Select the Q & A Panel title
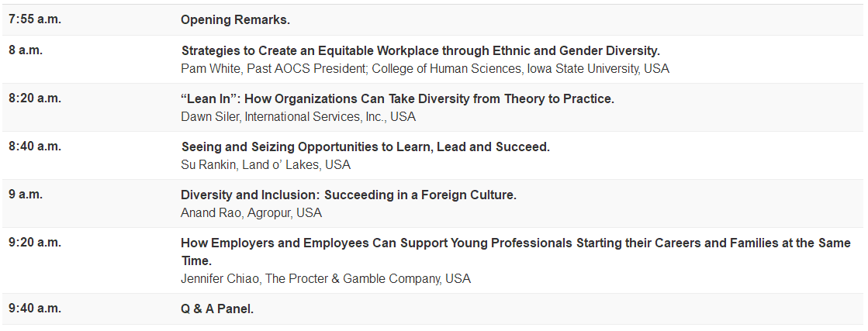The height and width of the screenshot is (331, 868). (217, 309)
